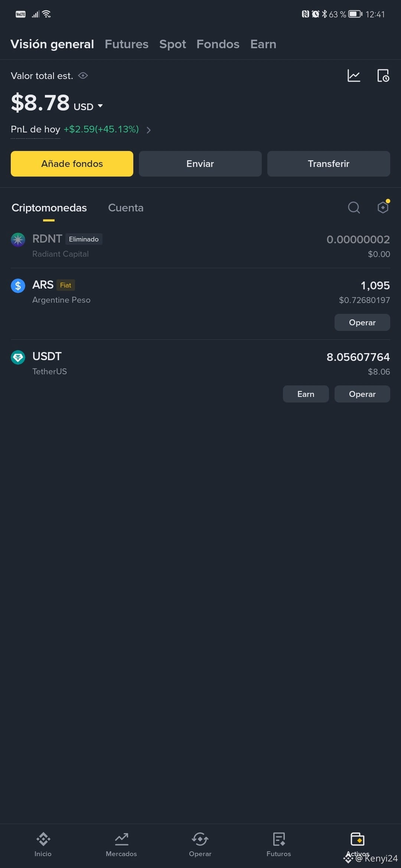401x868 pixels.
Task: Tap the search magnifier icon
Action: pyautogui.click(x=354, y=207)
